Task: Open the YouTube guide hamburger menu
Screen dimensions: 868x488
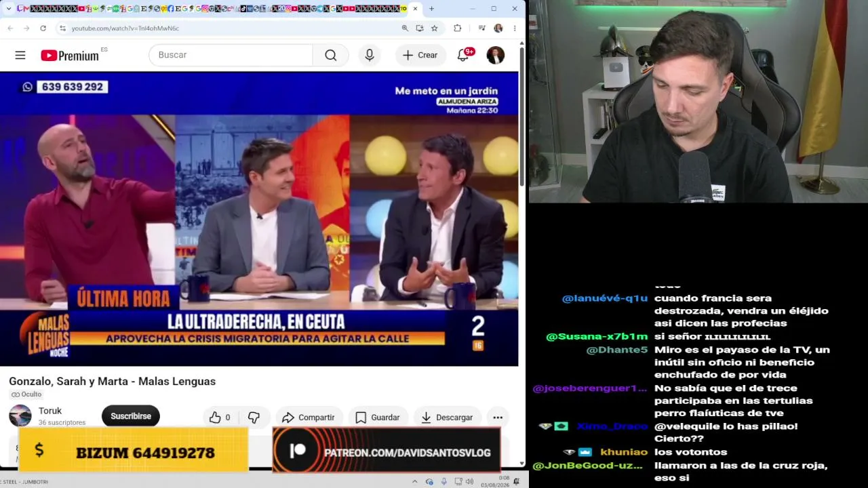Action: [20, 55]
